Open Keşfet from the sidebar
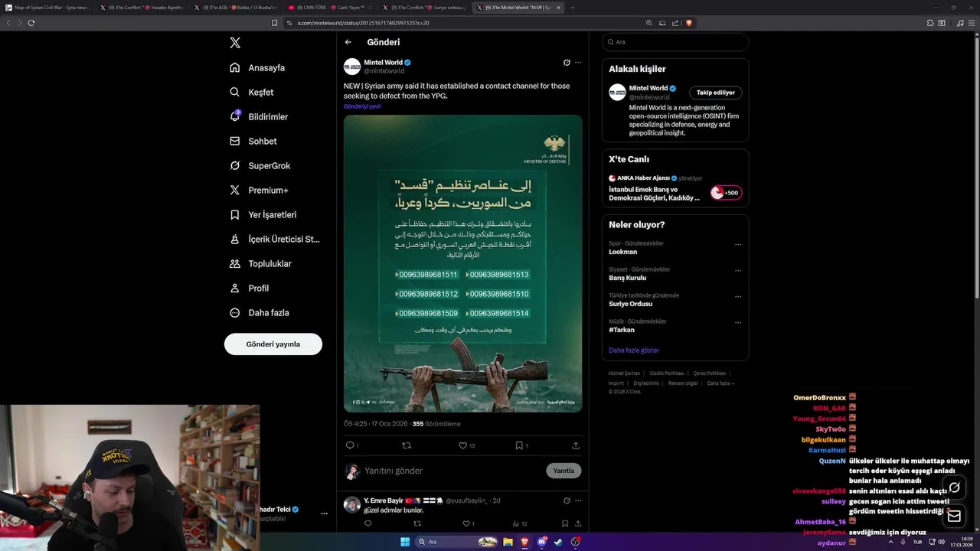The image size is (980, 551). pos(252,93)
